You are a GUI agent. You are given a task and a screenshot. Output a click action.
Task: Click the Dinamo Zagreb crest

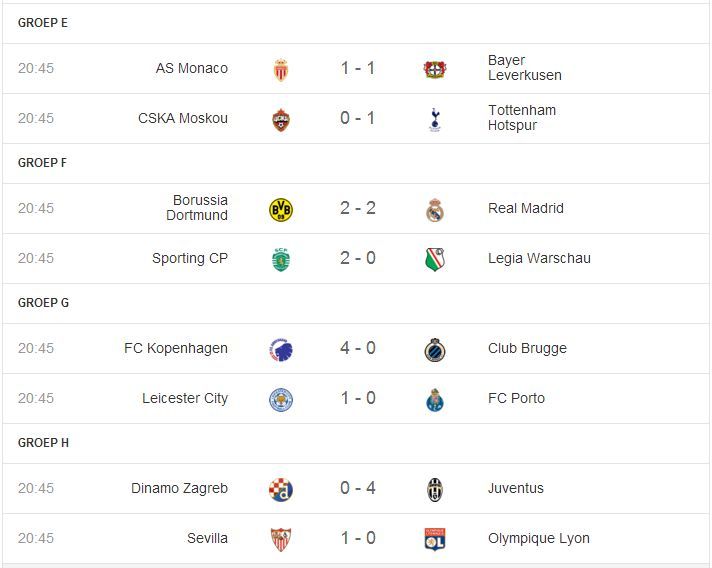(281, 490)
